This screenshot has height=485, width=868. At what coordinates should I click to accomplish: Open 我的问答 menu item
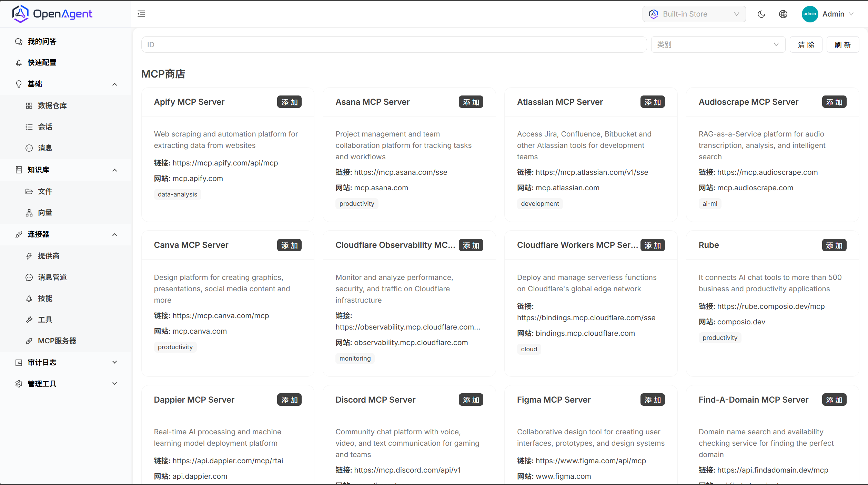coord(65,42)
